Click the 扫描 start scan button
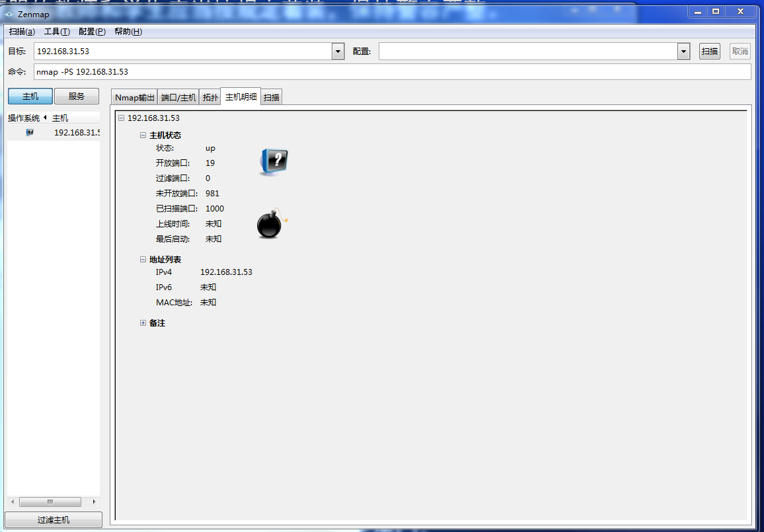Screen dimensions: 764x532 coord(709,51)
